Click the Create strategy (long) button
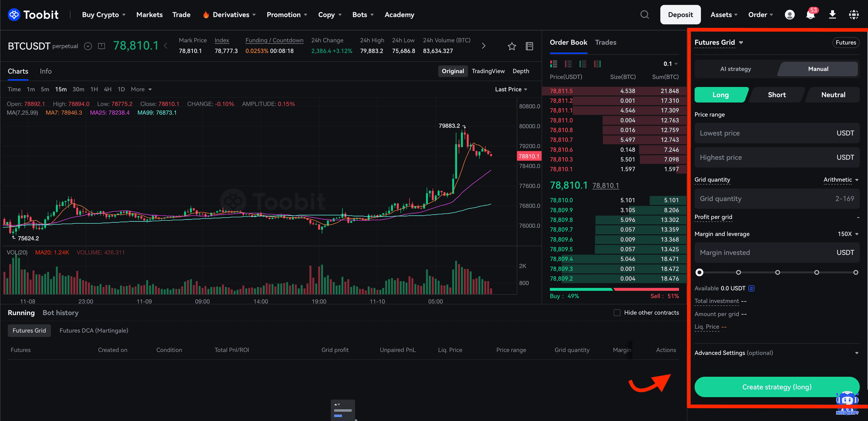The height and width of the screenshot is (421, 868). point(776,387)
